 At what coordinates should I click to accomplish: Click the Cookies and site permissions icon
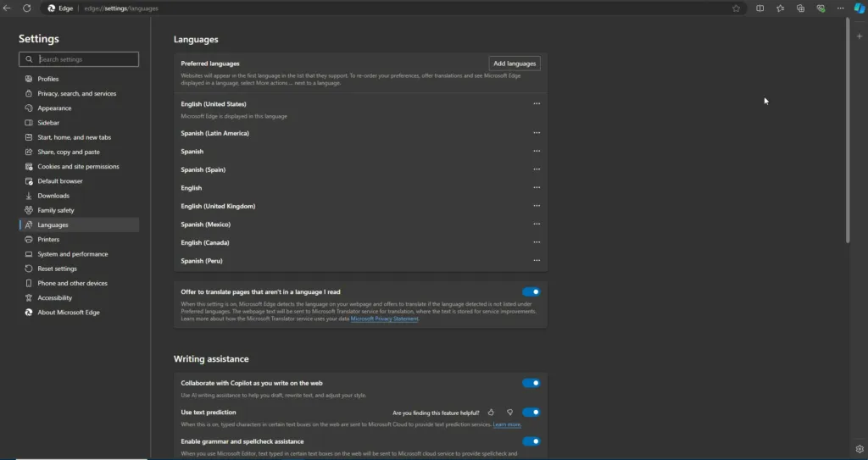pos(29,167)
